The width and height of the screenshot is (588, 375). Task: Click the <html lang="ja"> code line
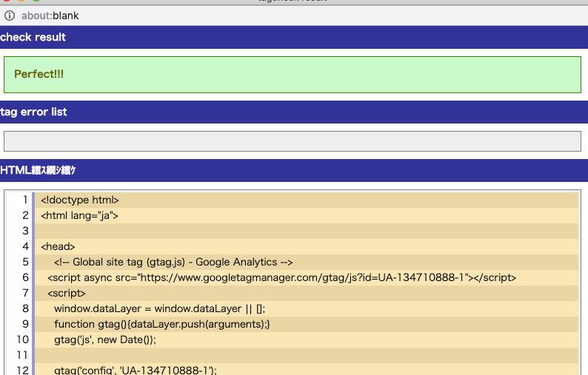click(80, 215)
